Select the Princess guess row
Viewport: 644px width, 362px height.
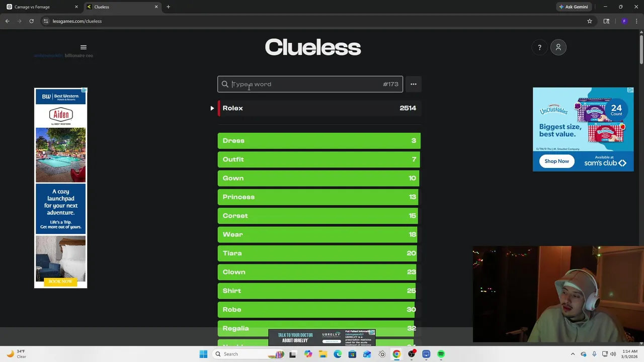coord(319,197)
